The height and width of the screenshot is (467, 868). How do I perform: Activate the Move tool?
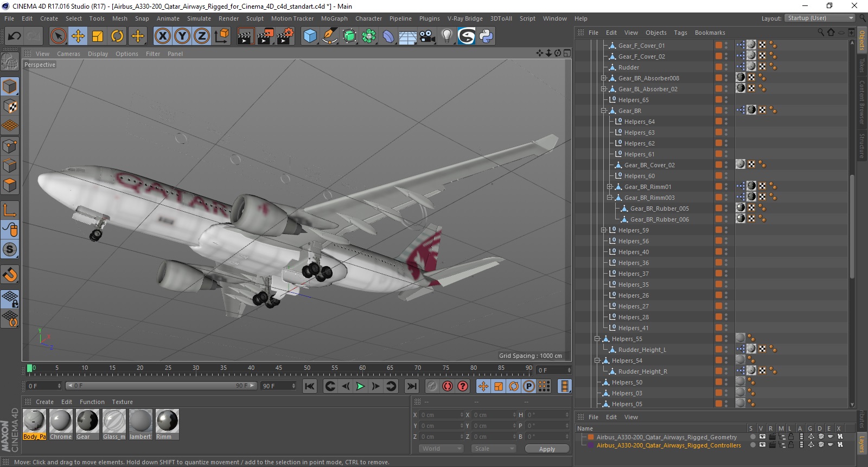click(78, 36)
